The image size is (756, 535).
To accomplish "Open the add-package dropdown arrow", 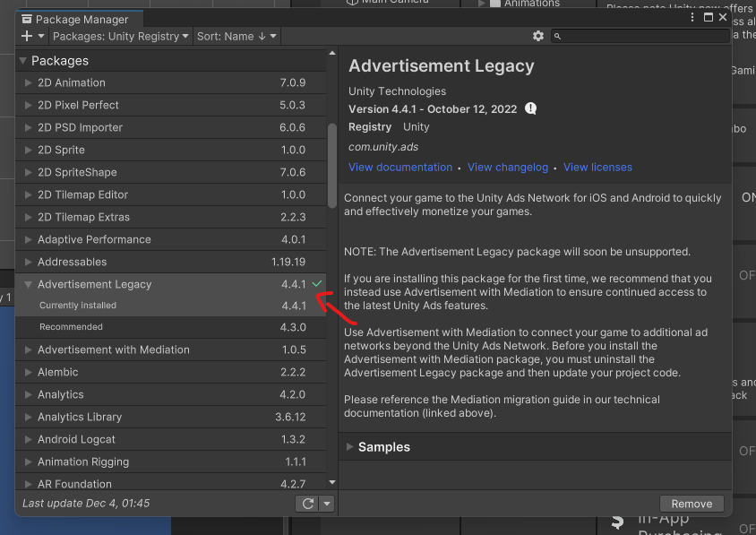I will coord(41,36).
